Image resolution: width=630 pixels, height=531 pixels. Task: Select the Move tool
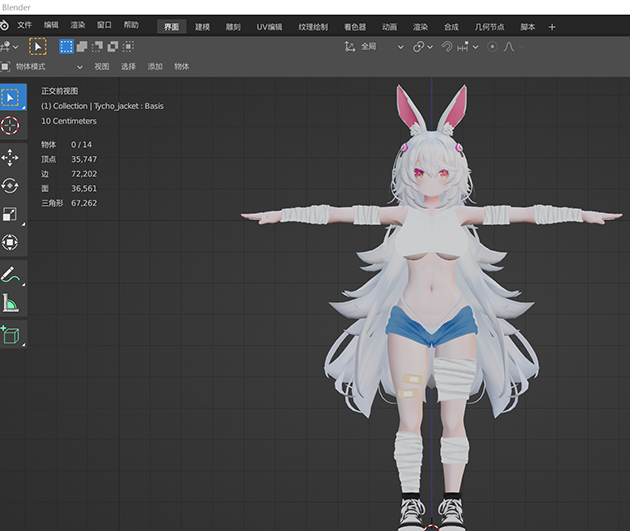pyautogui.click(x=10, y=158)
